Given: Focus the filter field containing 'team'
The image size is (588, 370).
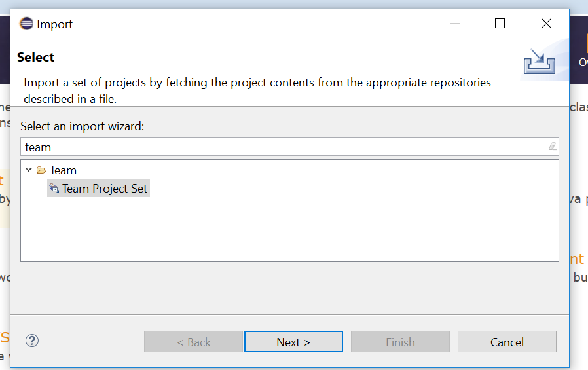Looking at the screenshot, I should click(282, 147).
